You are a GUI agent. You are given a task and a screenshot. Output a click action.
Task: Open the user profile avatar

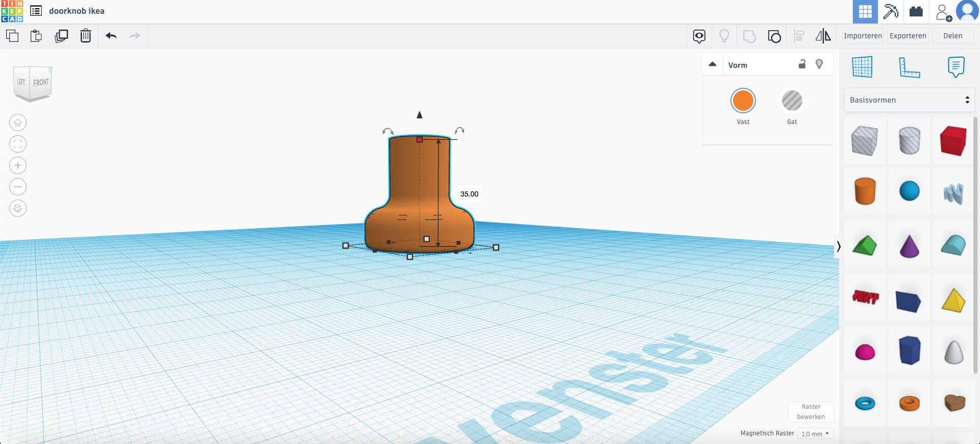tap(967, 11)
